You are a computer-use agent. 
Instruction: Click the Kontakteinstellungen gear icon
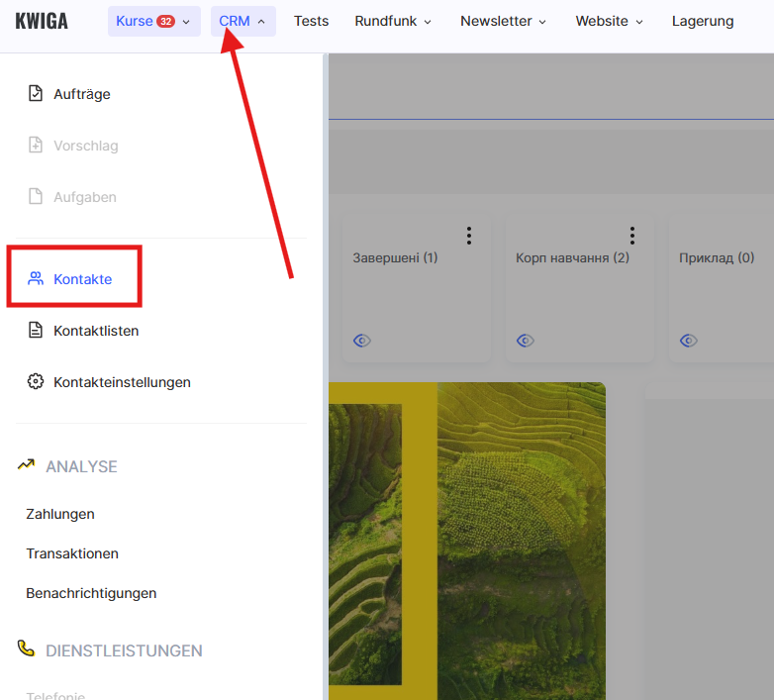click(36, 382)
